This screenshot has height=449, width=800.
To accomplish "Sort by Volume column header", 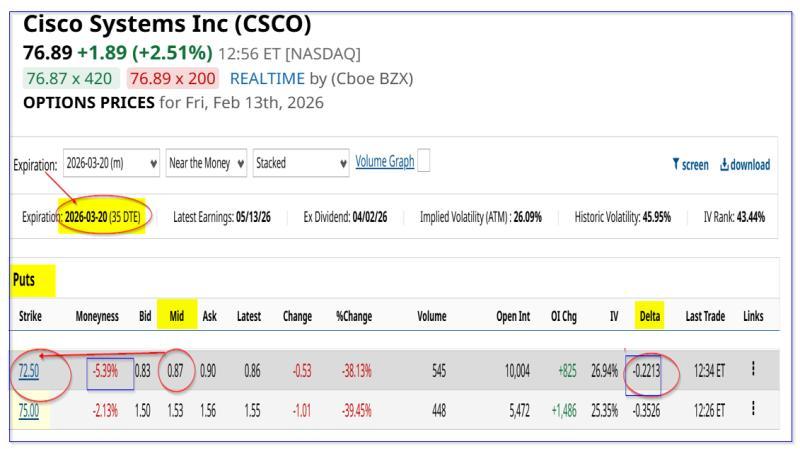I will coord(431,316).
